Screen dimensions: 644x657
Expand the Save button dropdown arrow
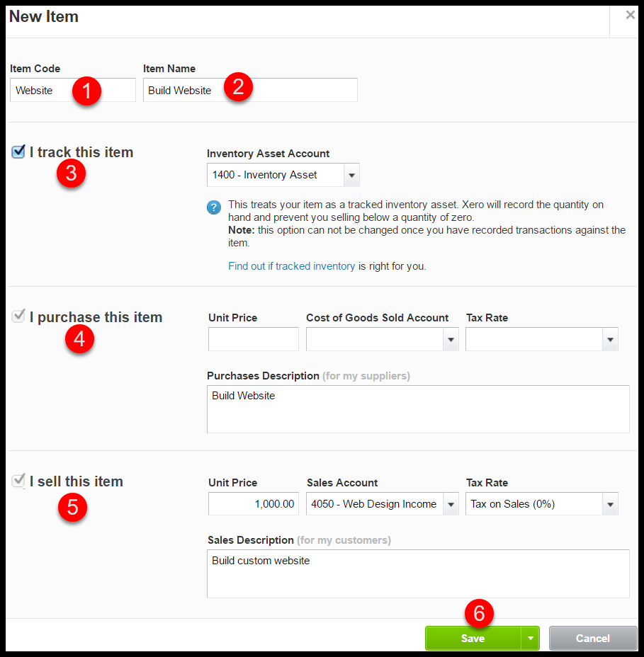[x=531, y=638]
